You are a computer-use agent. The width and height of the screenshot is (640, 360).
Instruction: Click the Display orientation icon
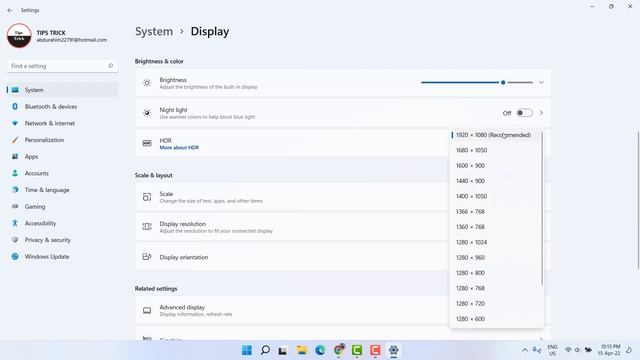(147, 257)
